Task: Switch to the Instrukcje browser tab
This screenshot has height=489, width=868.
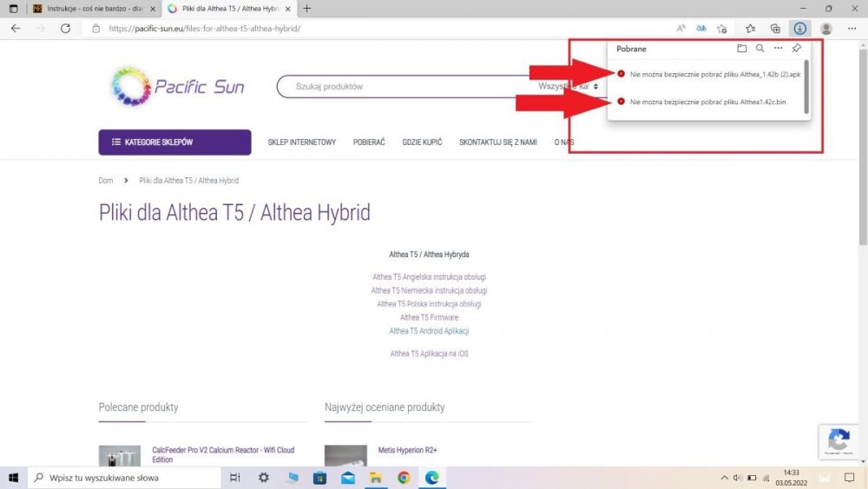Action: 90,9
